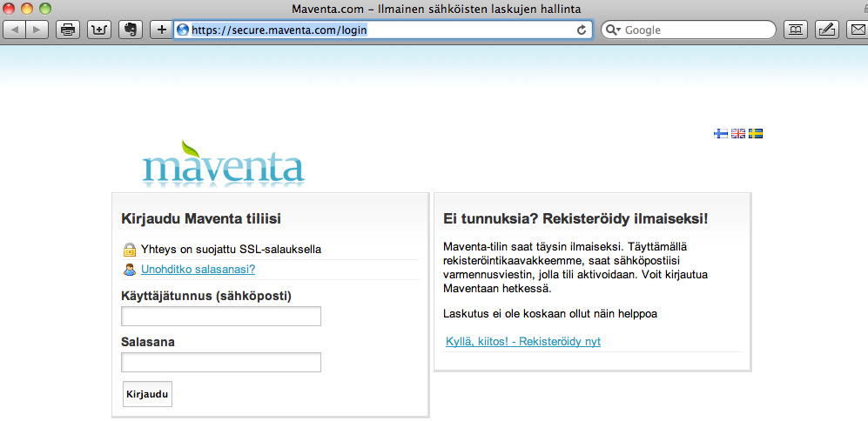
Task: Switch language with the Swedish flag
Action: [x=756, y=133]
